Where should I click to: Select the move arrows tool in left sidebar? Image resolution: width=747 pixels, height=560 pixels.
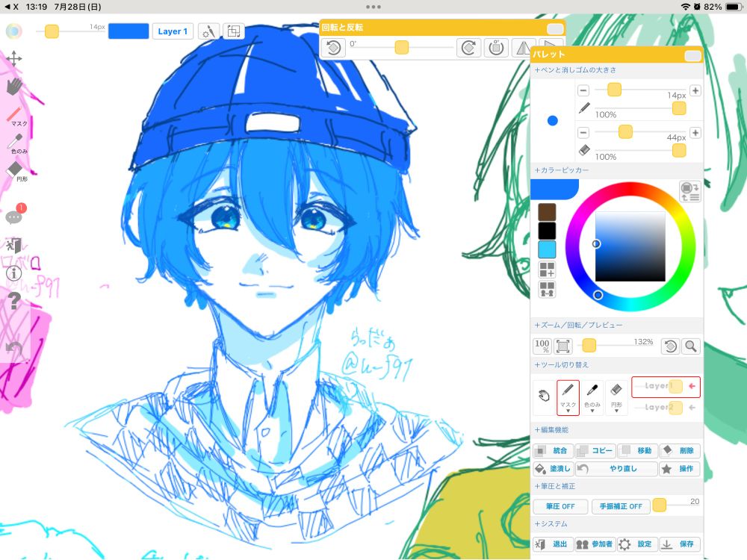14,58
